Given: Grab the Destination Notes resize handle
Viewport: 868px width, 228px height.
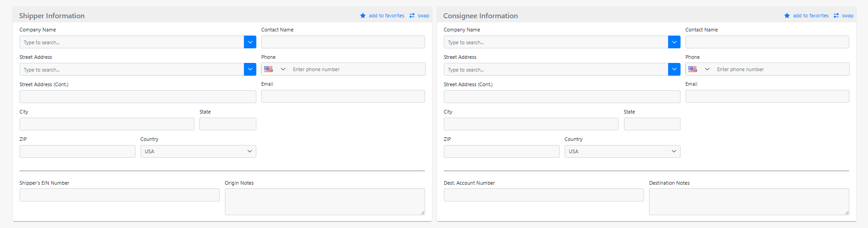Looking at the screenshot, I should tap(847, 212).
